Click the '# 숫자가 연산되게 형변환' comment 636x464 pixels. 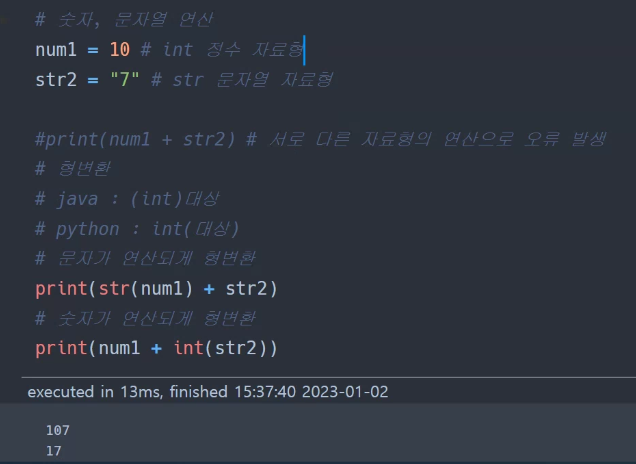point(146,318)
